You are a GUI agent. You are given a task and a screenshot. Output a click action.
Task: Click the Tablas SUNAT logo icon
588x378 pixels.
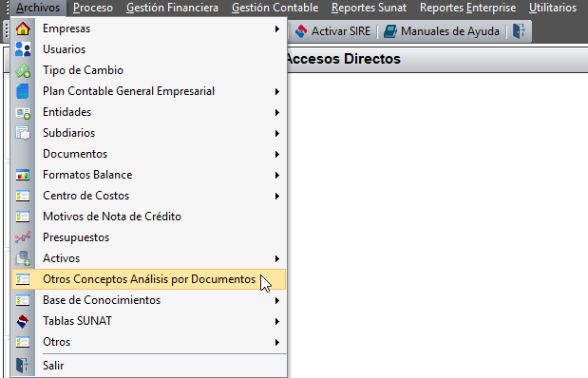pos(23,321)
